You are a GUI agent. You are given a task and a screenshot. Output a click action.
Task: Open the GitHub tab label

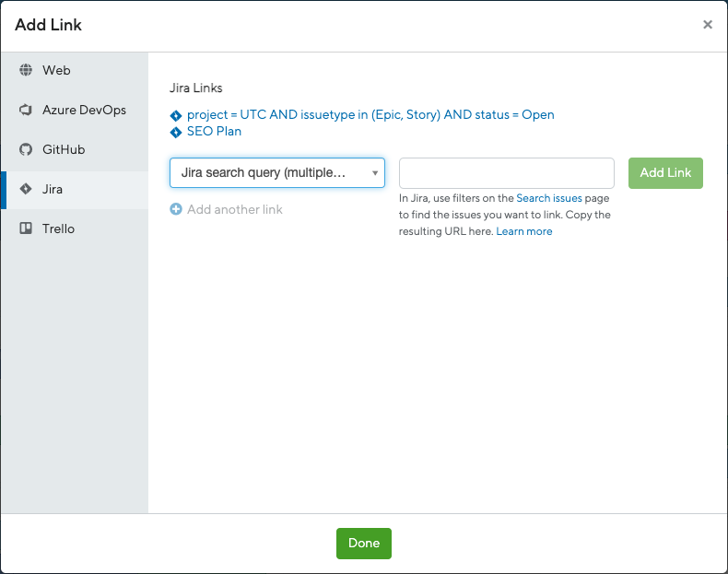point(63,149)
